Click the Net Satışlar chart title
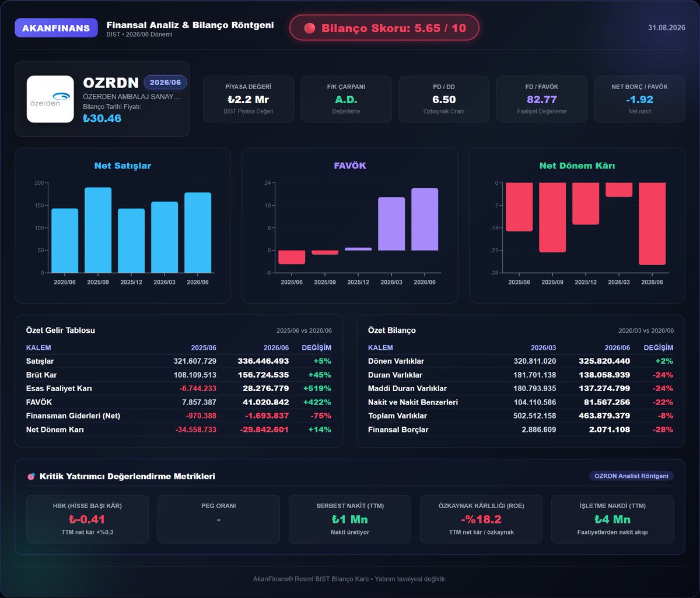 123,166
